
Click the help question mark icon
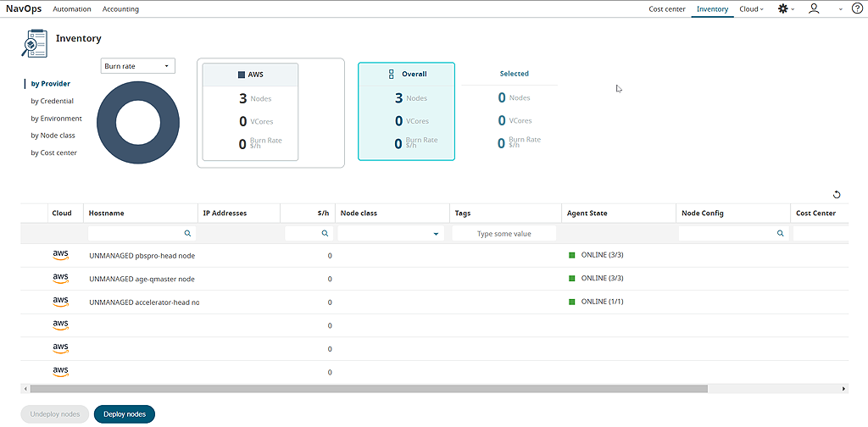[857, 8]
